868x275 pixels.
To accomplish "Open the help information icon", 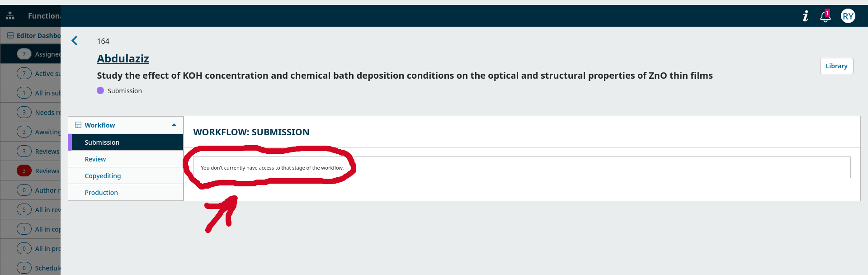I will click(x=805, y=16).
